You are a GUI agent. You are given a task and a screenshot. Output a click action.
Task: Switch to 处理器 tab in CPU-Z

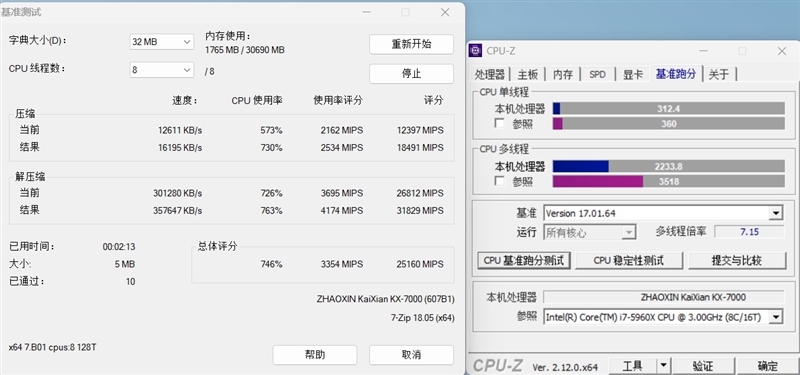coord(490,74)
